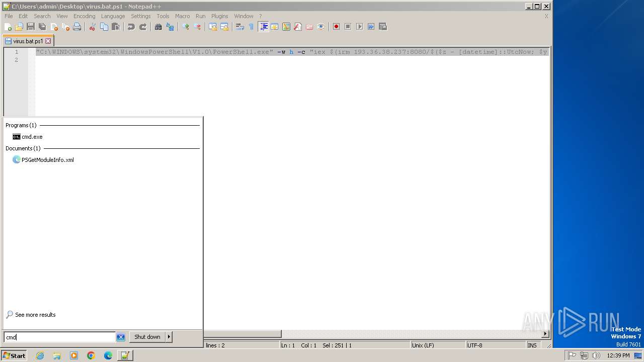Open Find with the binoculars icon
This screenshot has width=644, height=362.
click(x=158, y=27)
